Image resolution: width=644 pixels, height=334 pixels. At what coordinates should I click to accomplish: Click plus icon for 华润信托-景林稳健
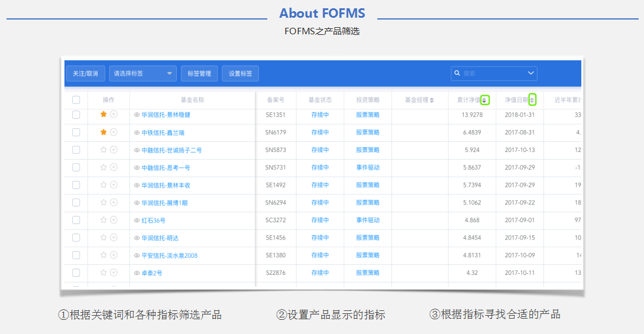[114, 115]
